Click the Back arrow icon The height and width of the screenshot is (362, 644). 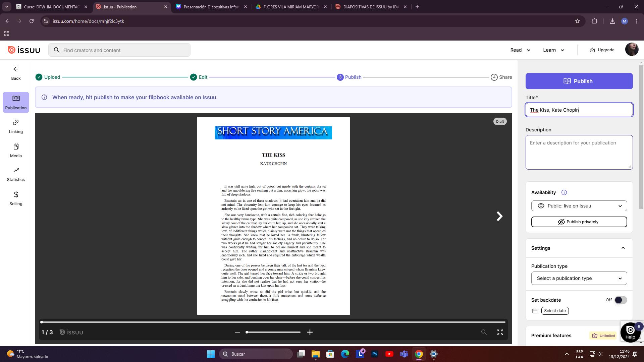[x=16, y=69]
